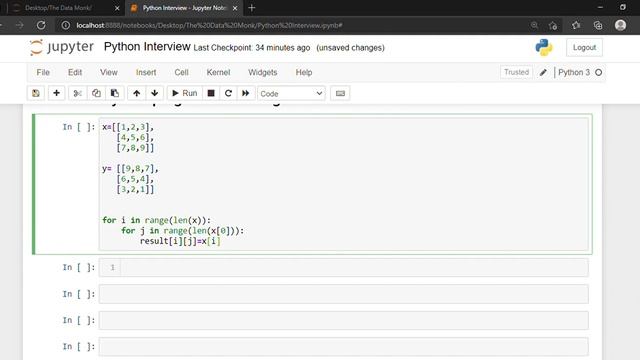This screenshot has width=640, height=360.
Task: Click the Python 3 kernel name
Action: tap(574, 73)
